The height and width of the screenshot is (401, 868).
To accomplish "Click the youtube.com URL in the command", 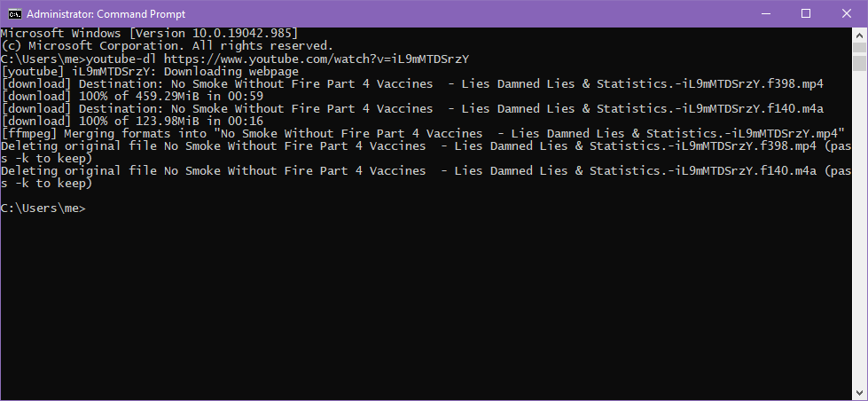I will point(317,59).
